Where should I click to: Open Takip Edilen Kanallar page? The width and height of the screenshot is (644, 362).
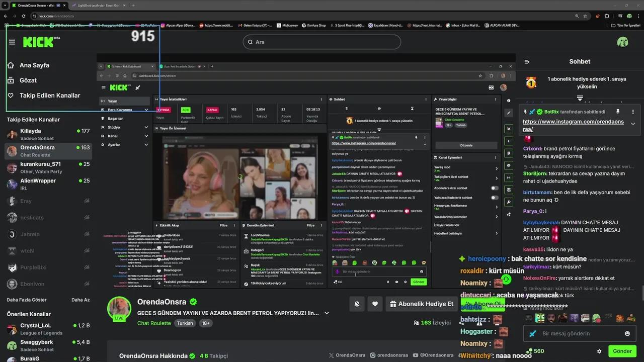point(50,96)
